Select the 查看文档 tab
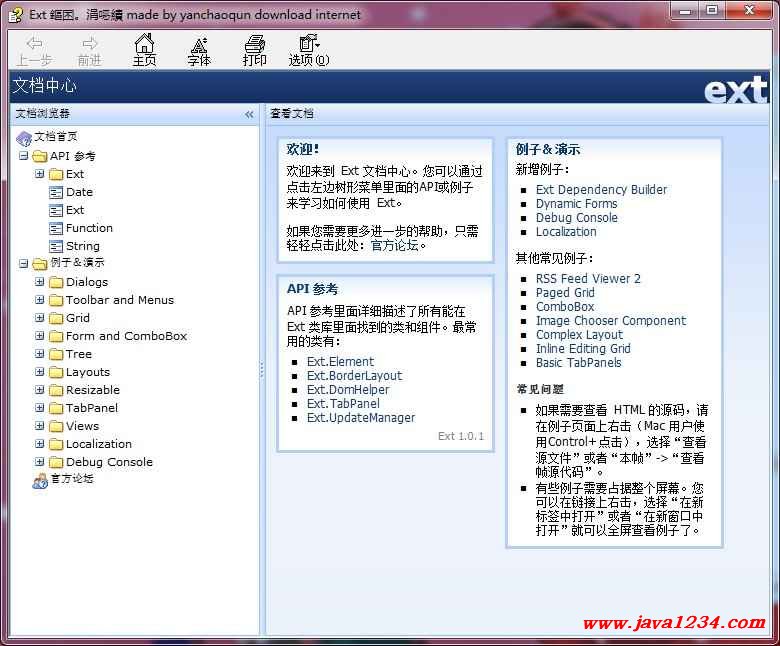Image resolution: width=780 pixels, height=646 pixels. [x=292, y=114]
